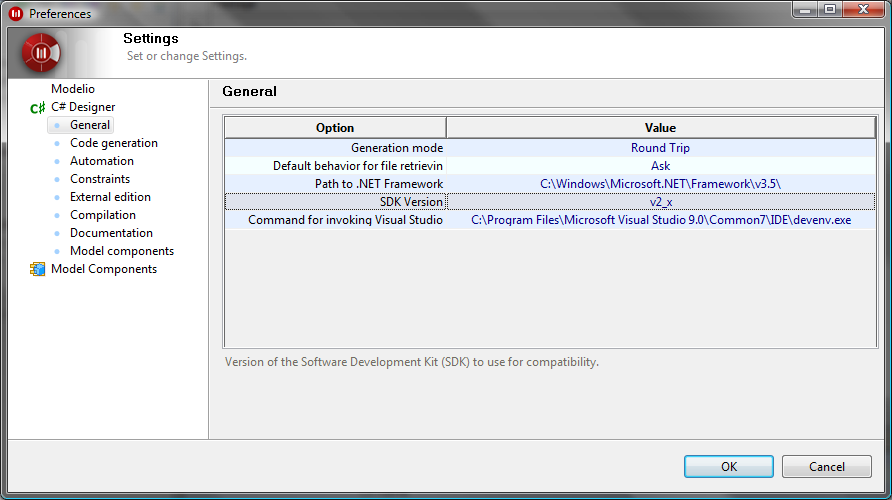892x500 pixels.
Task: Click the Modelio logo in the Preferences title bar
Action: coord(16,14)
